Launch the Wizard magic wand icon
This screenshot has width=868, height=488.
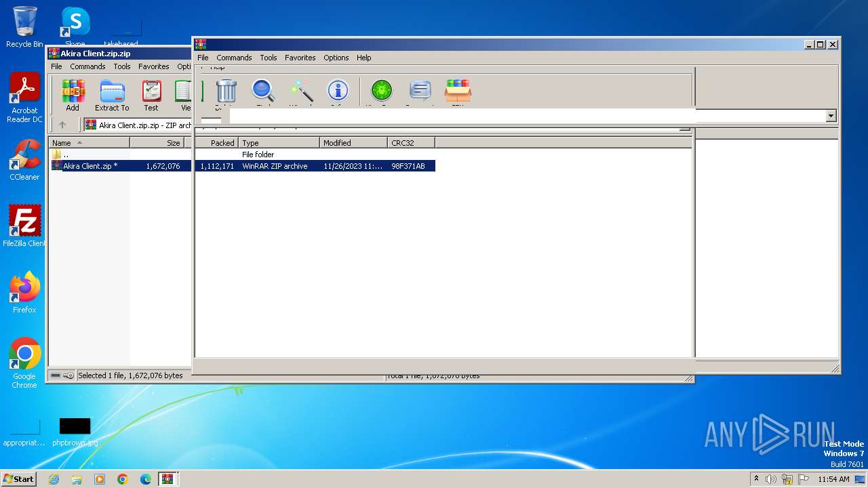[300, 91]
